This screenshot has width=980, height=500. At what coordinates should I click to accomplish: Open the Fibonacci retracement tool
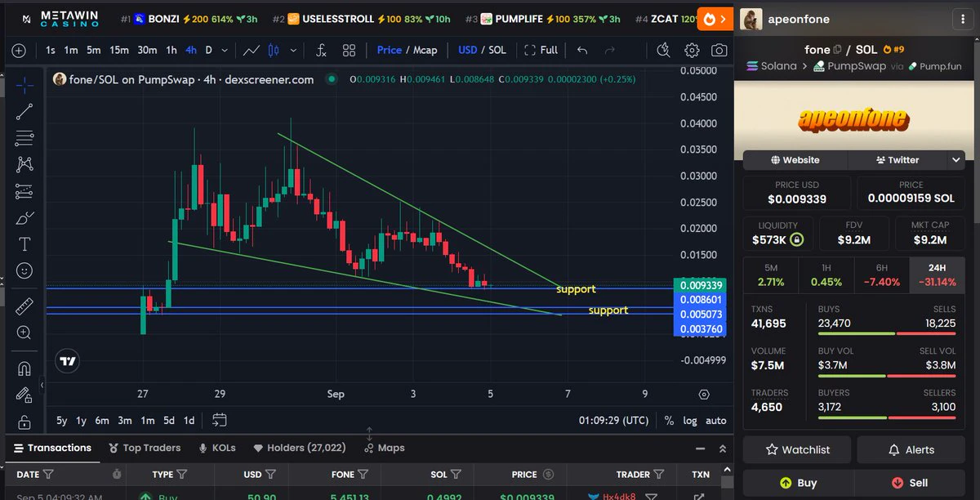click(24, 138)
